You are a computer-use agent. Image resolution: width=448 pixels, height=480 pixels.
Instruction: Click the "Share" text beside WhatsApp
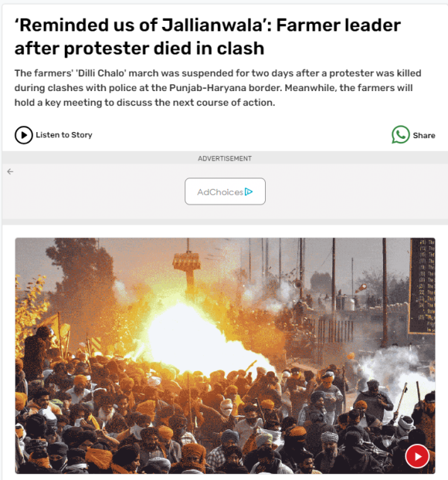(x=424, y=135)
